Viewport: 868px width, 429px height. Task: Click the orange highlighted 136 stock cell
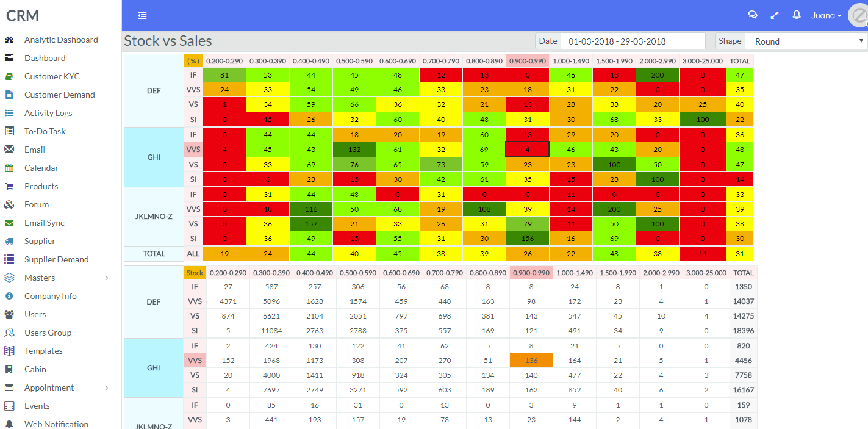(x=531, y=361)
